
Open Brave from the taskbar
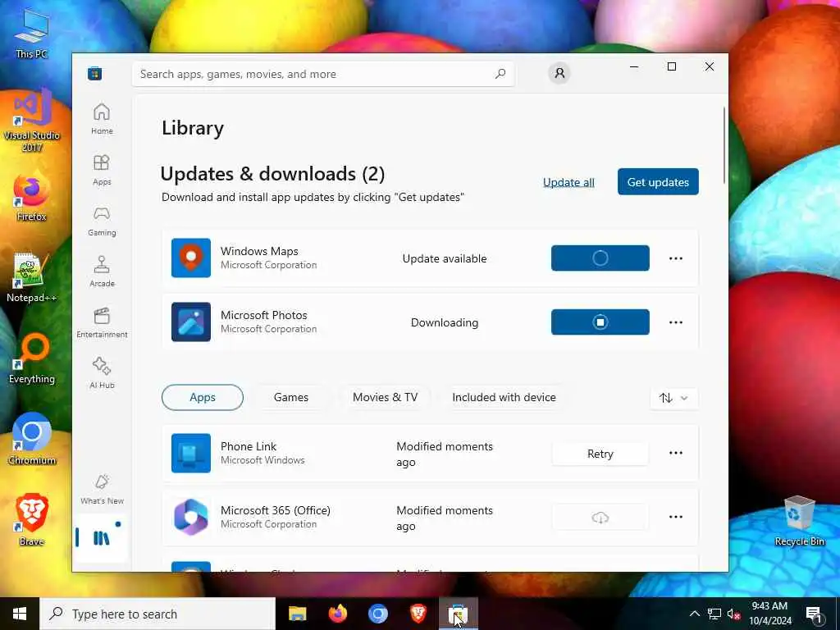click(x=418, y=614)
